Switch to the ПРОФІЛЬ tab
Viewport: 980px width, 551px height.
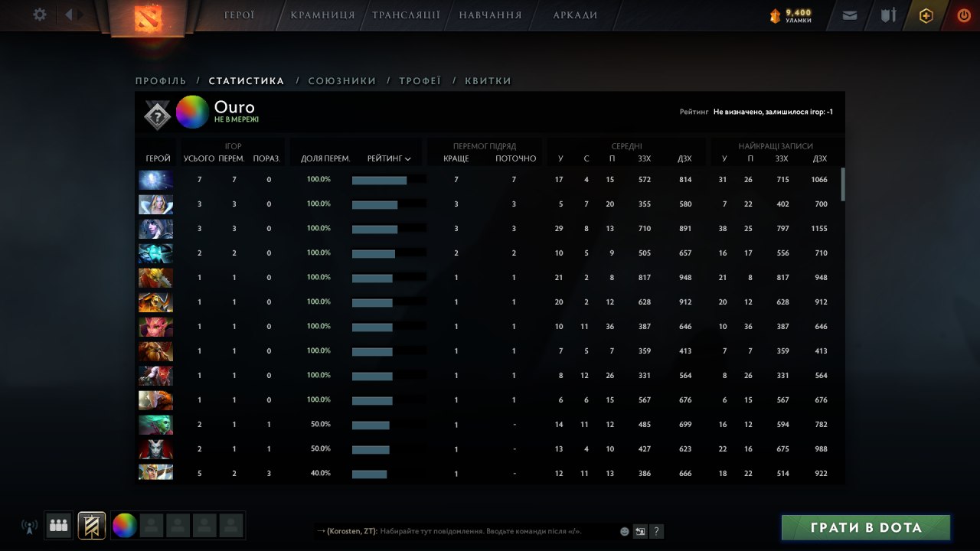pyautogui.click(x=161, y=80)
